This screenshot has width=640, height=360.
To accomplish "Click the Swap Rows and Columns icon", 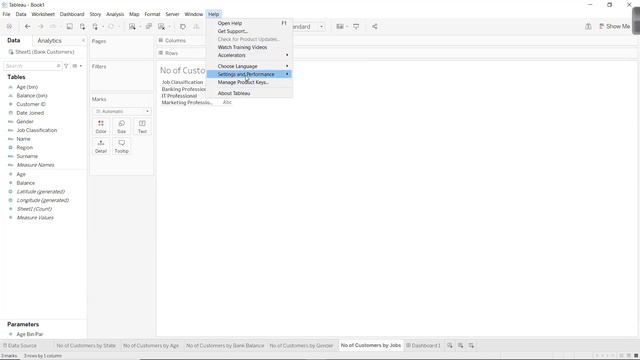I will [x=183, y=27].
